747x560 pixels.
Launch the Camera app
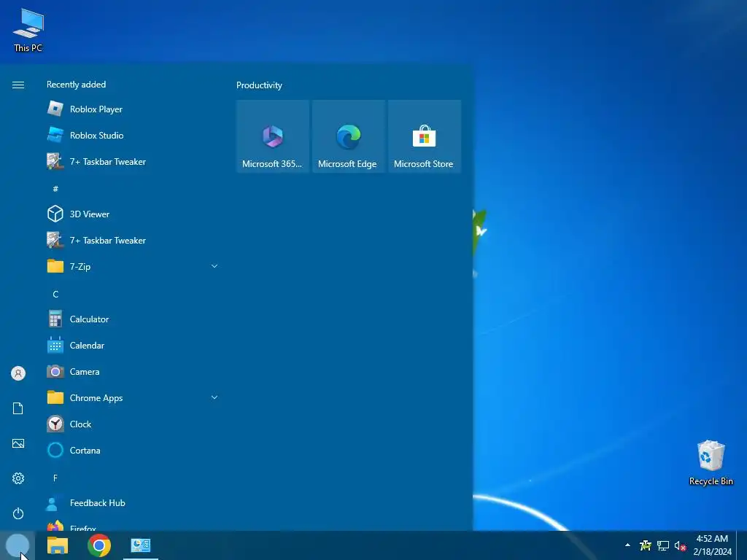click(131, 371)
